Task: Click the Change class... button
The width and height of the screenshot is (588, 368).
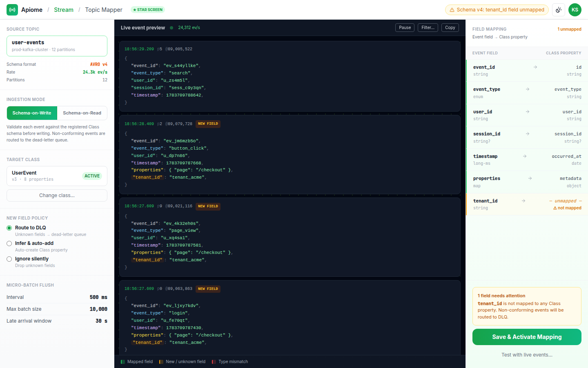Action: click(57, 195)
